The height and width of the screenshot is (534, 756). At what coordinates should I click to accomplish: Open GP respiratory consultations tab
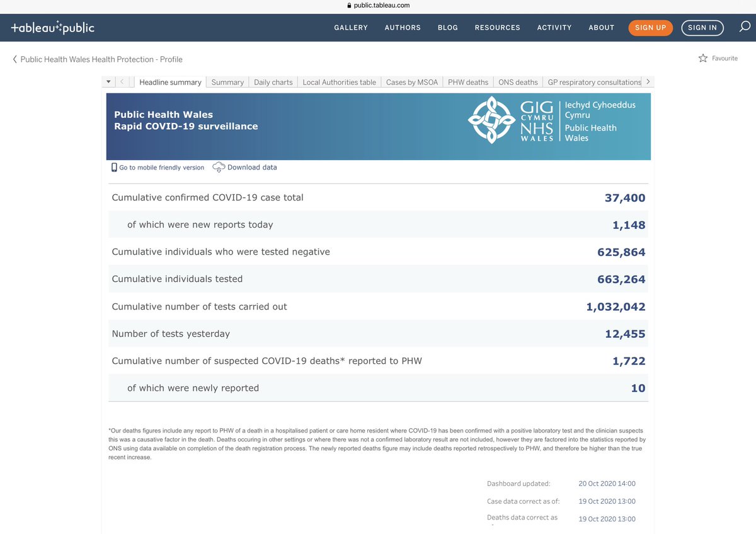pyautogui.click(x=593, y=82)
